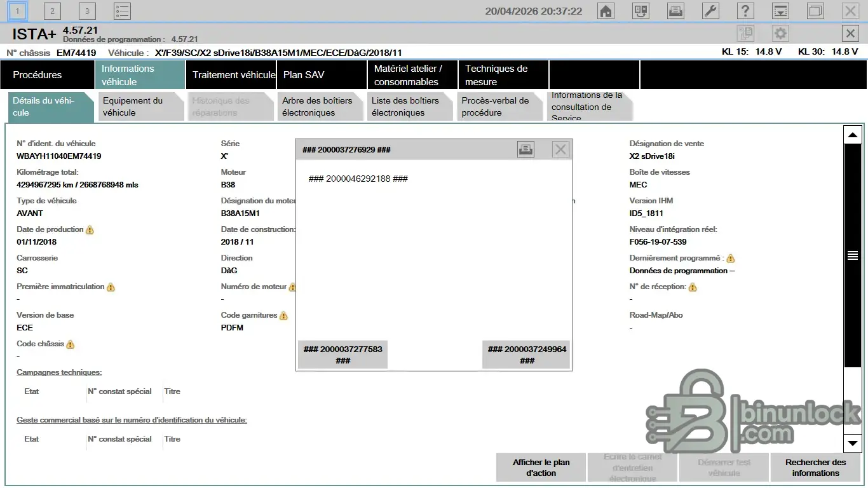Switch to session slot 2
This screenshot has width=868, height=488.
click(x=52, y=11)
